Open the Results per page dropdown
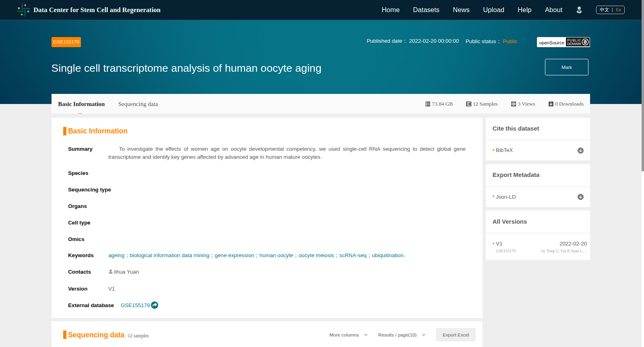Image resolution: width=644 pixels, height=347 pixels. pyautogui.click(x=402, y=335)
